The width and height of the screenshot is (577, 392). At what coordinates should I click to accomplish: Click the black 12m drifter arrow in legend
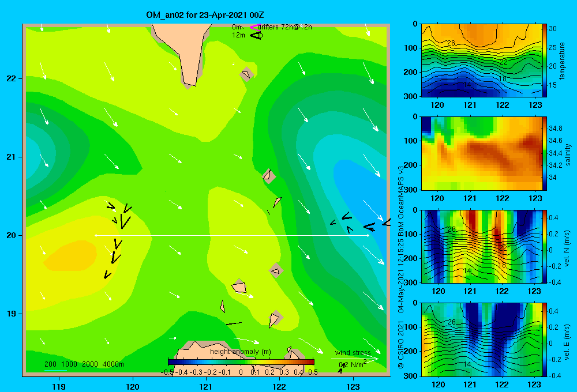pyautogui.click(x=256, y=35)
